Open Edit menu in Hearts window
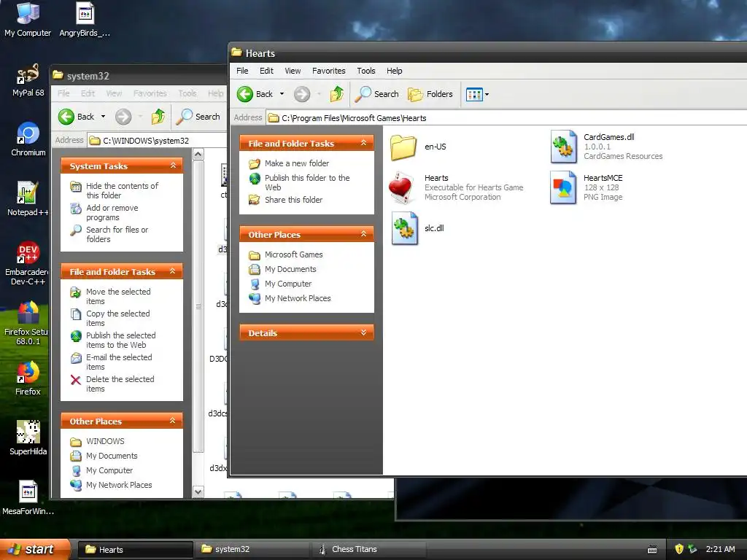Viewport: 747px width, 560px height. click(x=266, y=71)
